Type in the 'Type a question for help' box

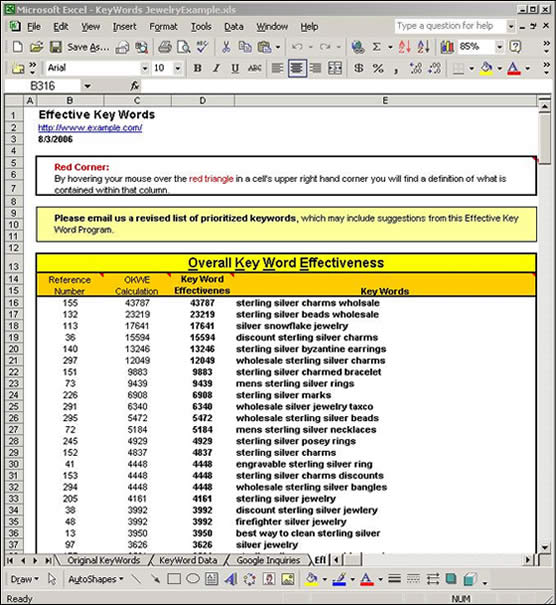[x=450, y=26]
